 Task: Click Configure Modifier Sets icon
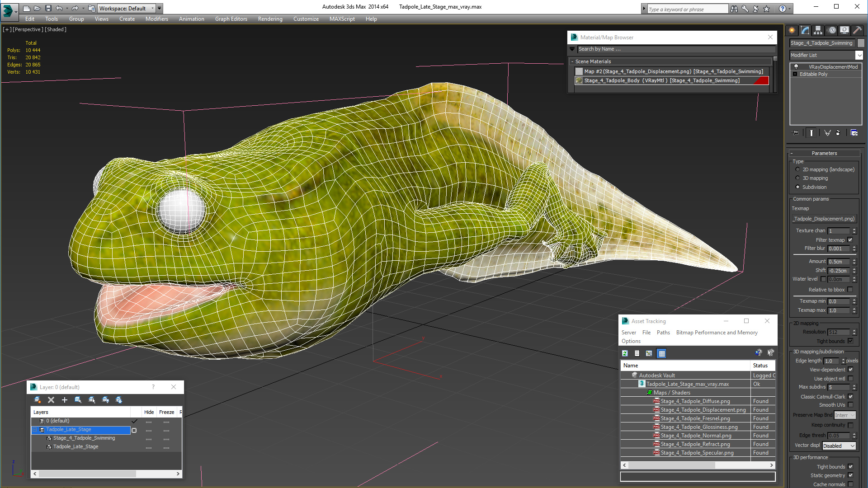pos(854,133)
